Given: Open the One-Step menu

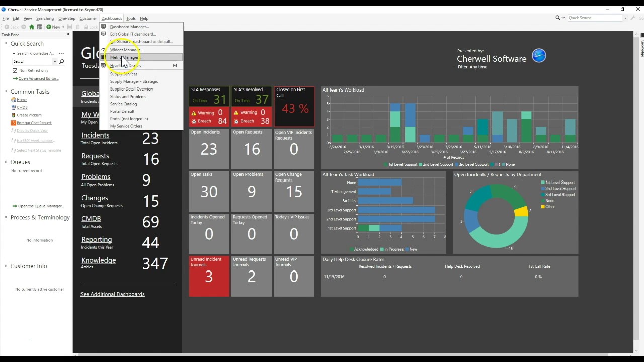Looking at the screenshot, I should (x=66, y=18).
